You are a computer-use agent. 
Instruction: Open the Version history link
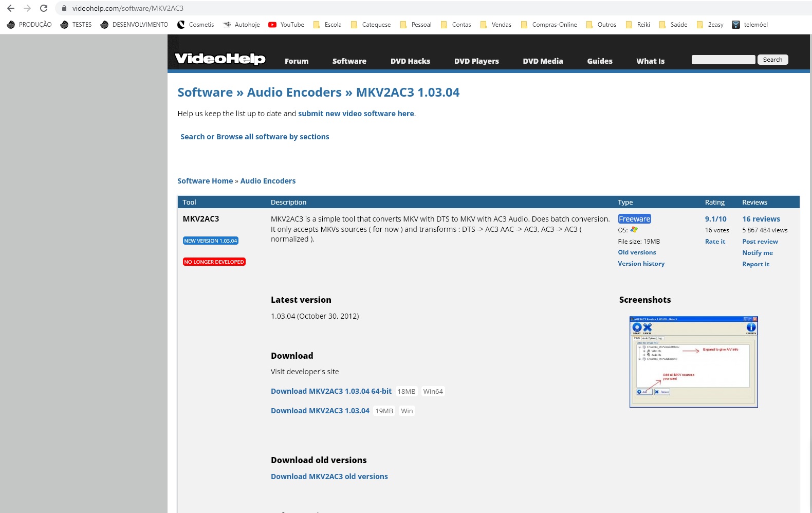tap(641, 264)
